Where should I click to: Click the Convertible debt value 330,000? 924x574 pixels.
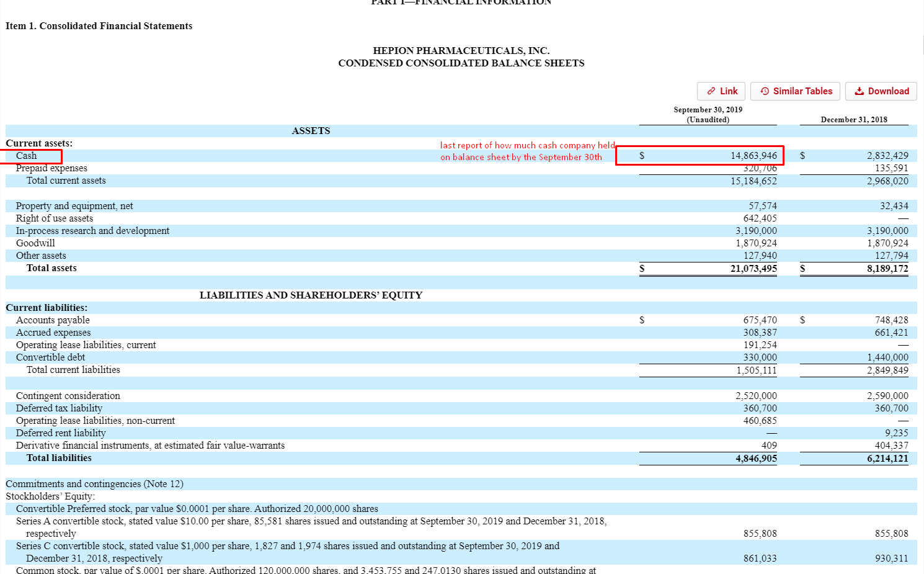[x=760, y=357]
